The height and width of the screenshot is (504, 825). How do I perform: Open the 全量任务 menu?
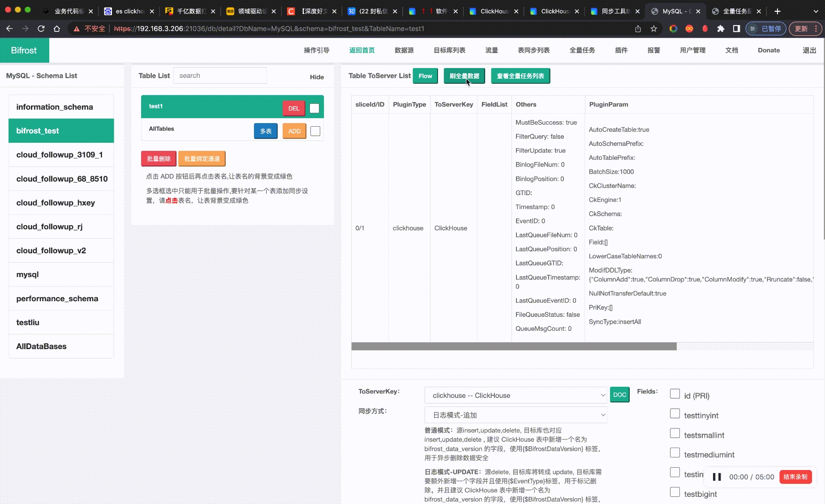coord(582,50)
